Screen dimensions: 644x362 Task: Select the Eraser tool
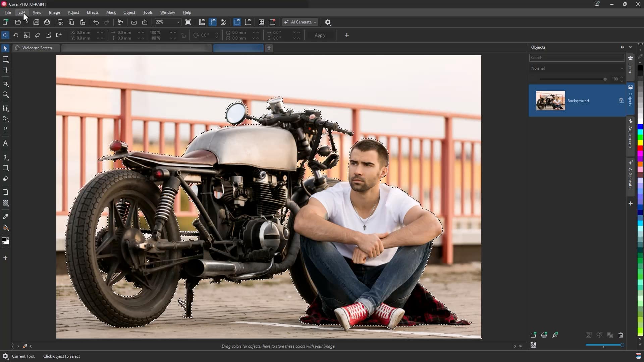click(5, 179)
